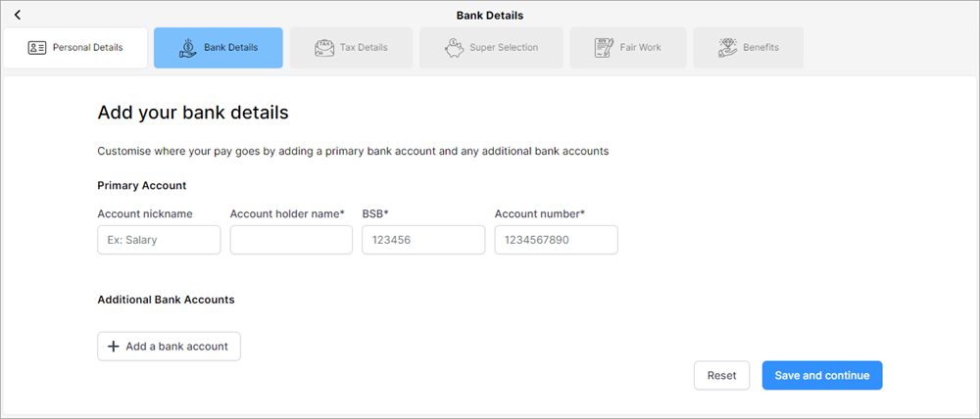Click the Account holder name field
Image resolution: width=980 pixels, height=419 pixels.
tap(291, 240)
